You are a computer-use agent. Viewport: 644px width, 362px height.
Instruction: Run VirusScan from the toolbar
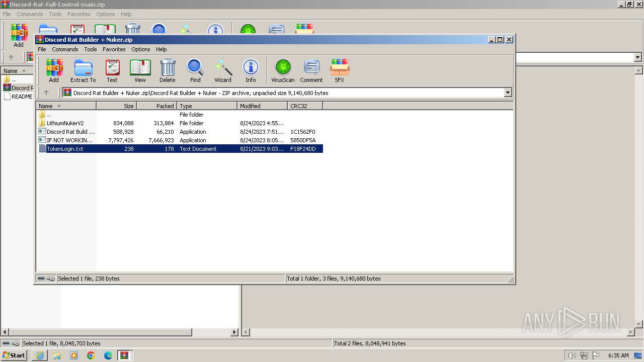pos(283,70)
